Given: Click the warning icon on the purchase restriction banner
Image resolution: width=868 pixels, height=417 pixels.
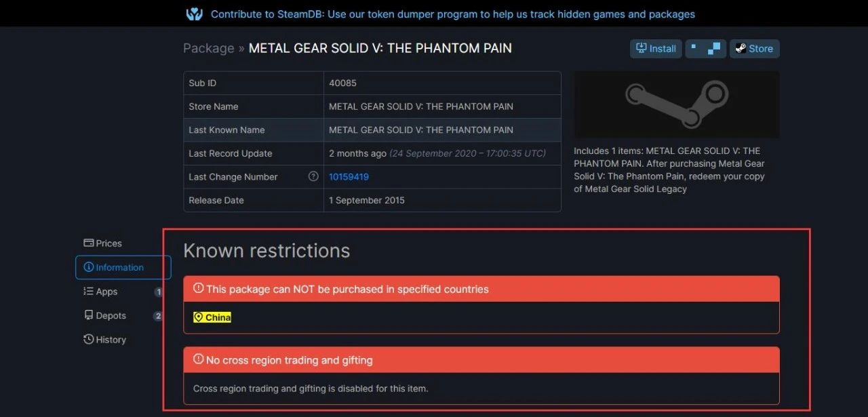Looking at the screenshot, I should coord(197,288).
